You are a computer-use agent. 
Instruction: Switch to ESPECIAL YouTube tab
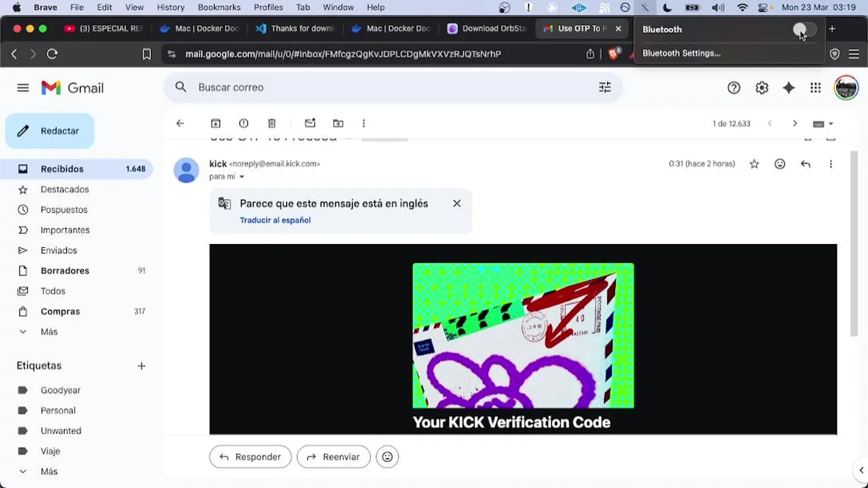click(104, 28)
